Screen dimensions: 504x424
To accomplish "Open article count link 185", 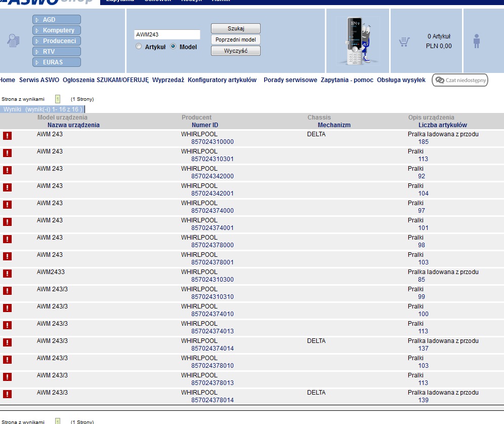I will pyautogui.click(x=424, y=142).
